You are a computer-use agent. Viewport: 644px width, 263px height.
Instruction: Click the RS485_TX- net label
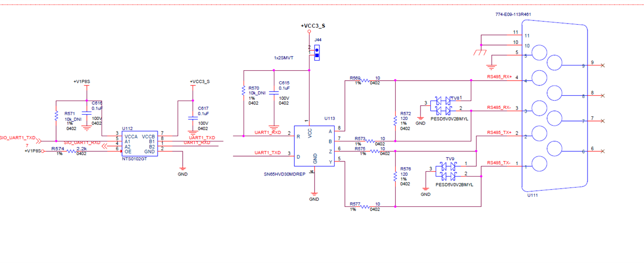498,163
